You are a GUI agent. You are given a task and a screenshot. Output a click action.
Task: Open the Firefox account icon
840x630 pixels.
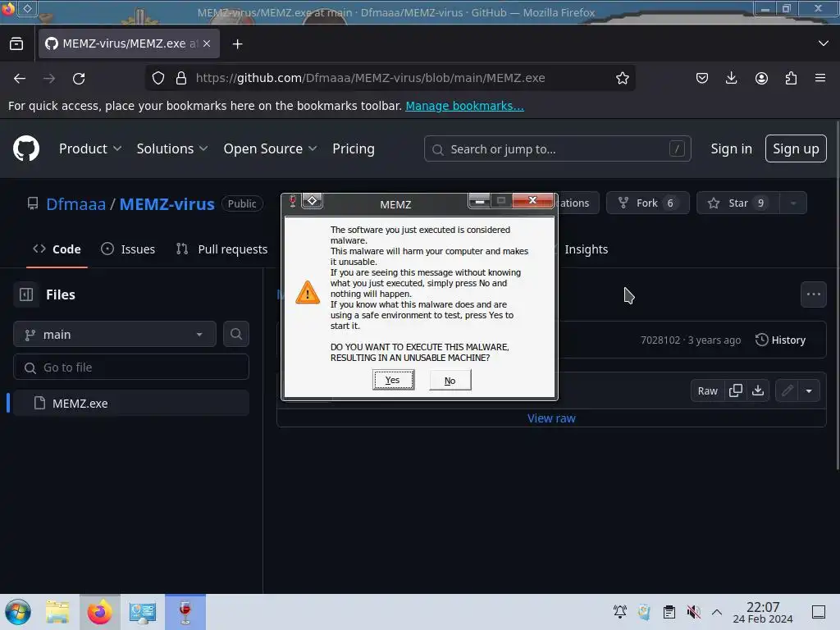click(761, 78)
